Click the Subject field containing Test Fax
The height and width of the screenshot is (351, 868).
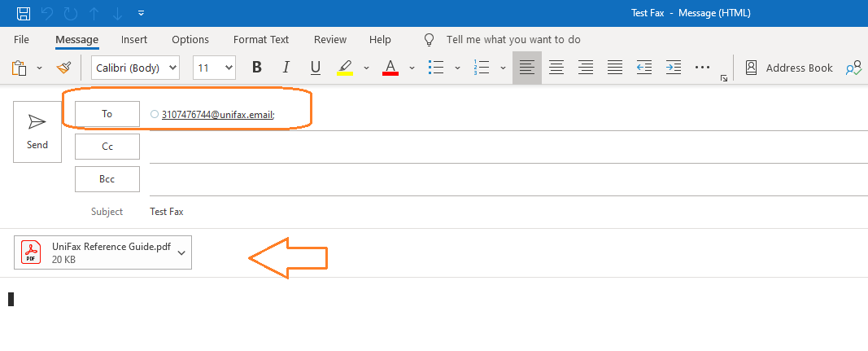[508, 212]
